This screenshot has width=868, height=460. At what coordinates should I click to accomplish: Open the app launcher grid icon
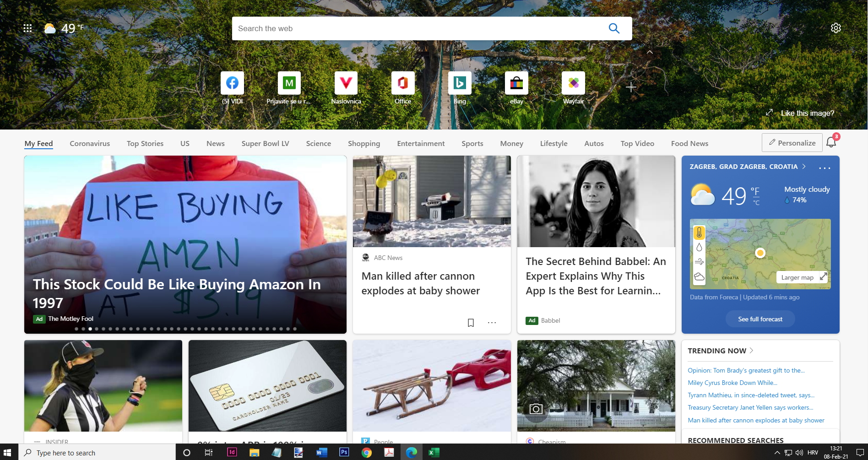[27, 28]
